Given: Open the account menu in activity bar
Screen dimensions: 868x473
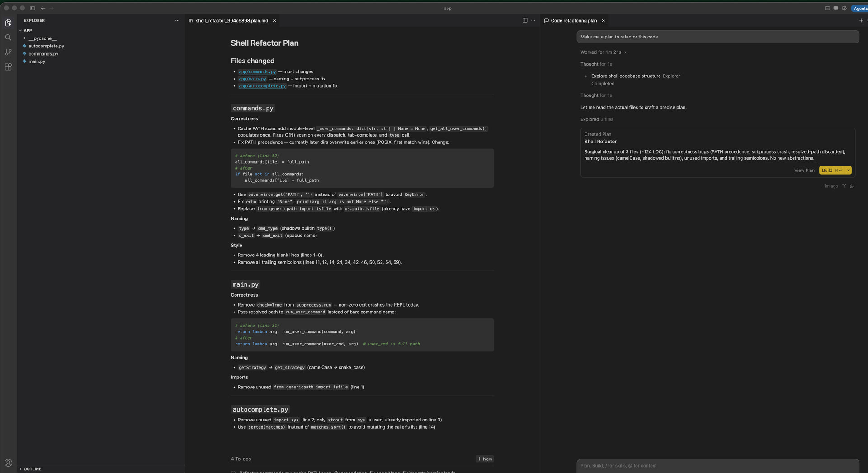Looking at the screenshot, I should click(8, 463).
